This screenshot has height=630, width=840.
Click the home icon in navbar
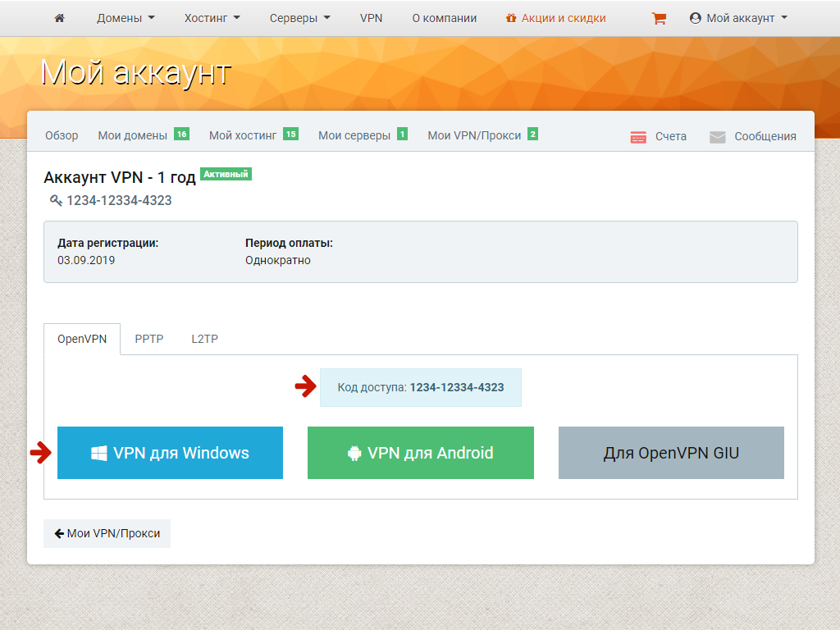click(x=59, y=18)
